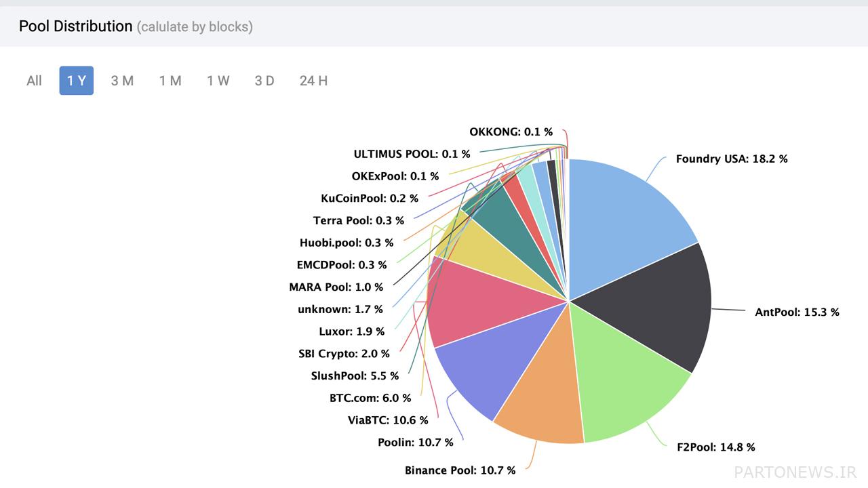Viewport: 868px width, 488px height.
Task: Click the 'OKExPool: 0.1 %' label
Action: click(x=395, y=176)
